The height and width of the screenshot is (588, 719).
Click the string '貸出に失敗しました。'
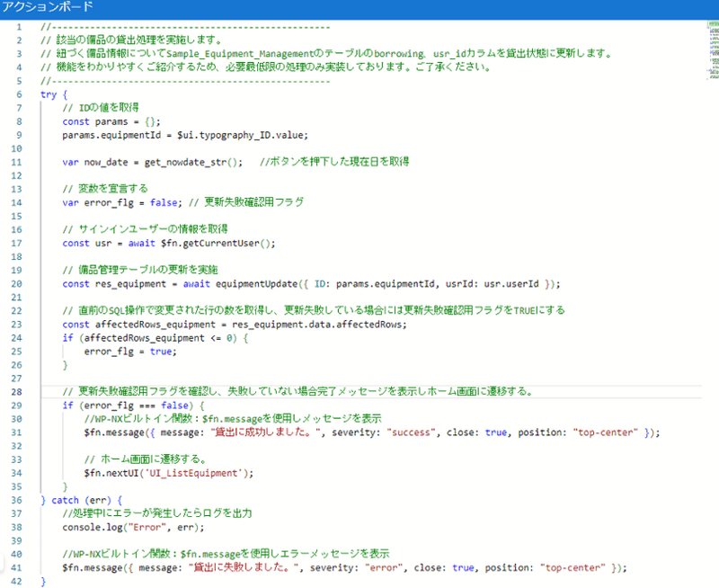coord(244,568)
